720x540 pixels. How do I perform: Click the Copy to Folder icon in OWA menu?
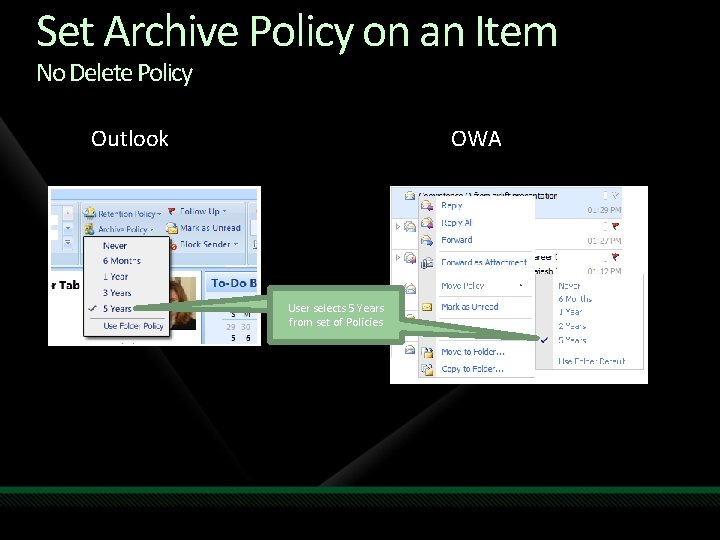[428, 369]
